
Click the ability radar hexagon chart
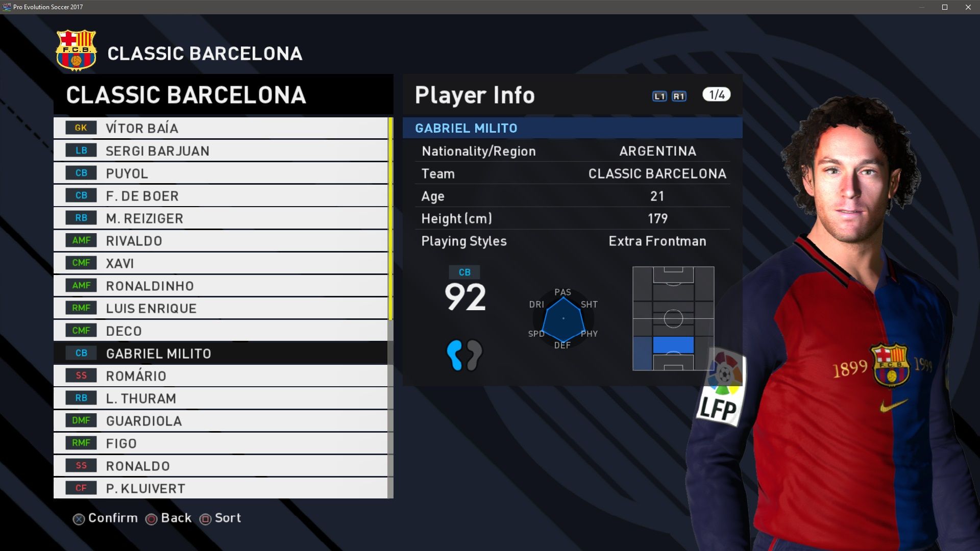point(563,319)
